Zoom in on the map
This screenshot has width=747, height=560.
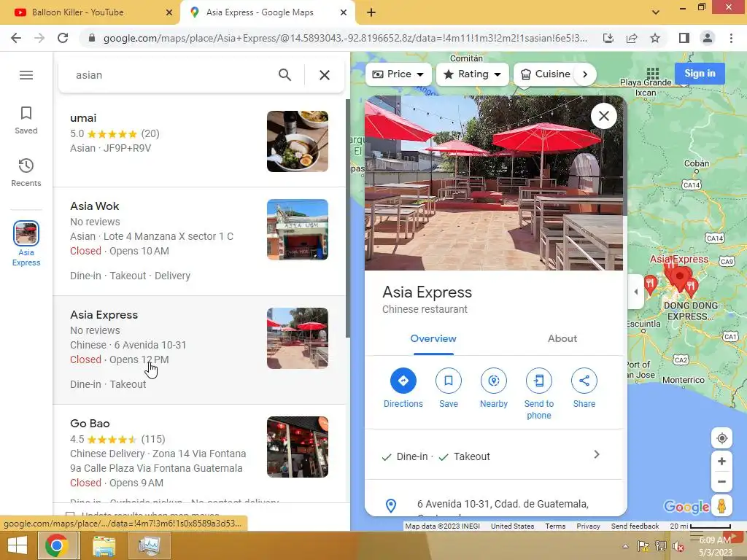coord(721,461)
